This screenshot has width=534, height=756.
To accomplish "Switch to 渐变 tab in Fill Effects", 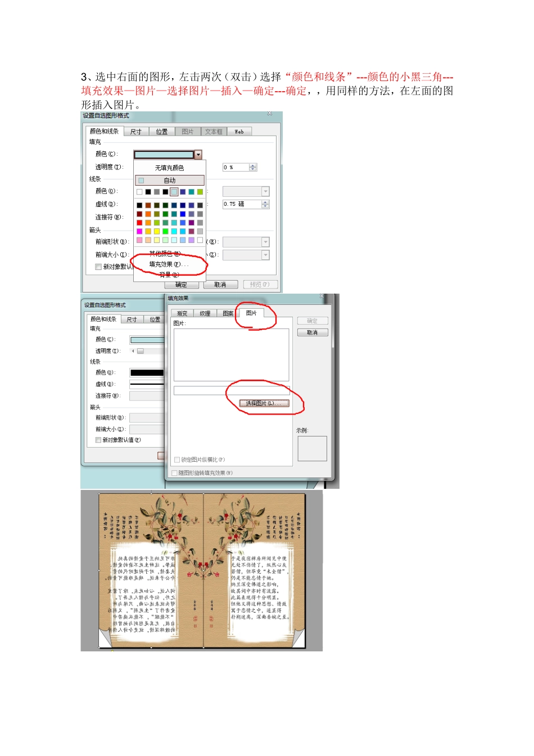I will (182, 313).
